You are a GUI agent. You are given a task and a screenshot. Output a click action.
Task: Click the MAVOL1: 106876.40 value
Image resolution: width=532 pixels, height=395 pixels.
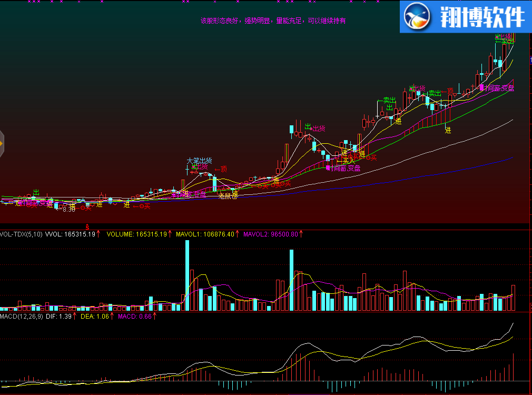(205, 234)
